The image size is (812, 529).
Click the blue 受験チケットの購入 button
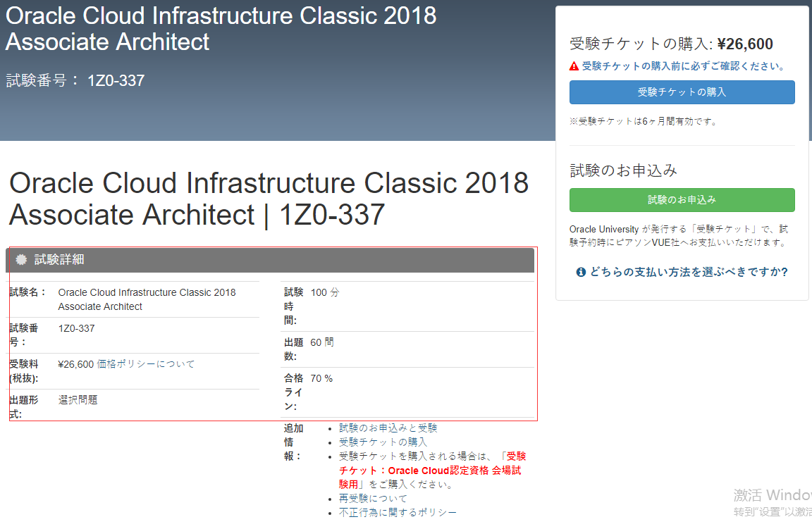point(682,92)
